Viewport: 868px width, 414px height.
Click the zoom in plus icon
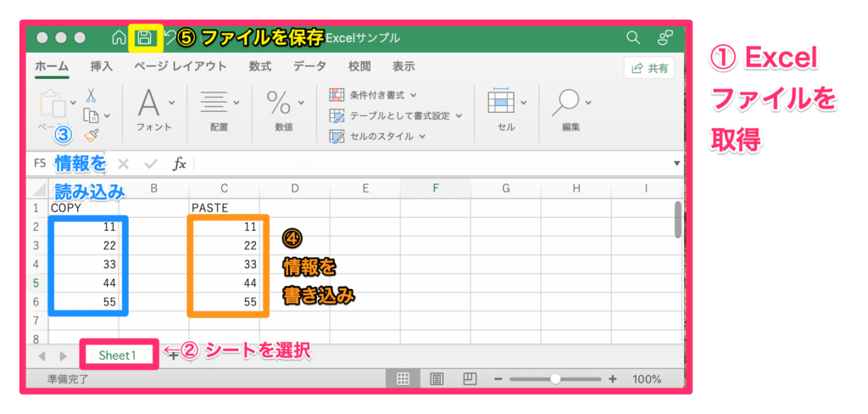(612, 379)
